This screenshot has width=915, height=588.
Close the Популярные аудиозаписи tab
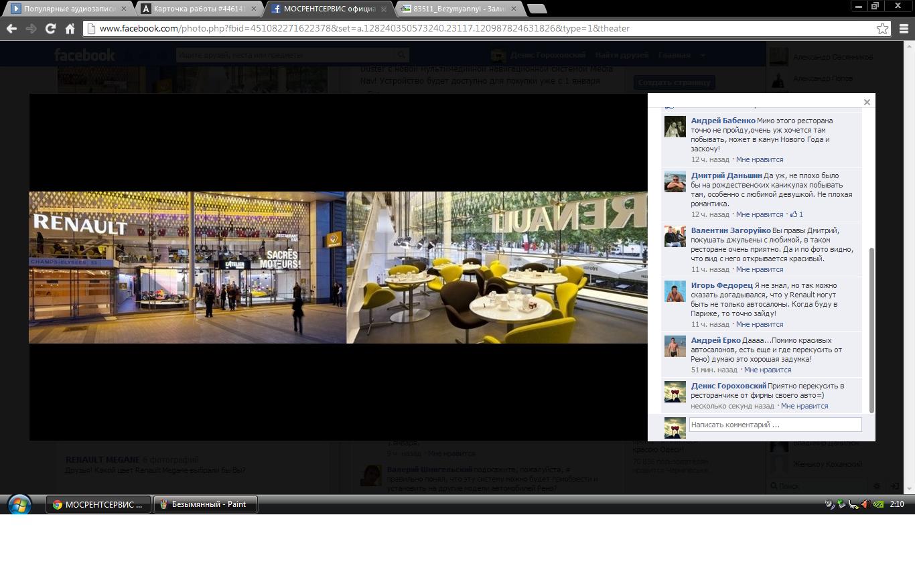pyautogui.click(x=123, y=9)
